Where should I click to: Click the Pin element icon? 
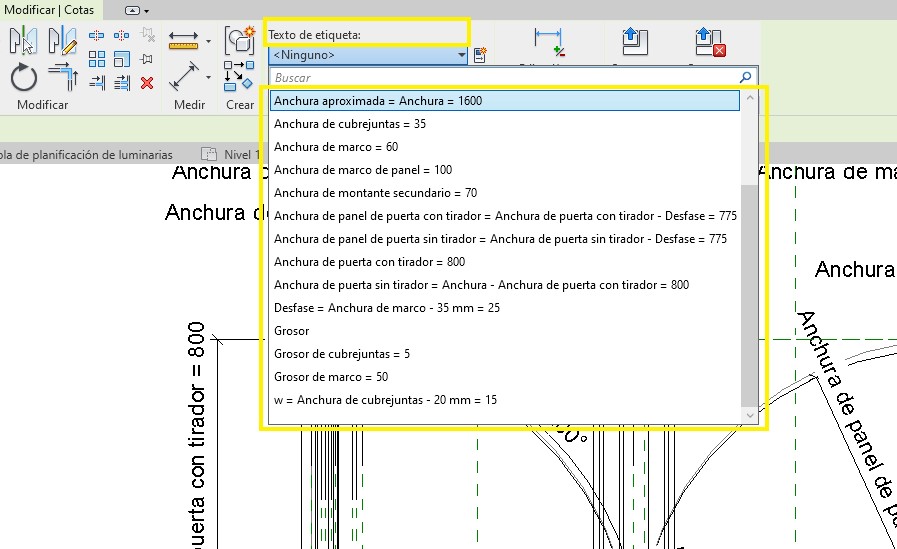147,59
